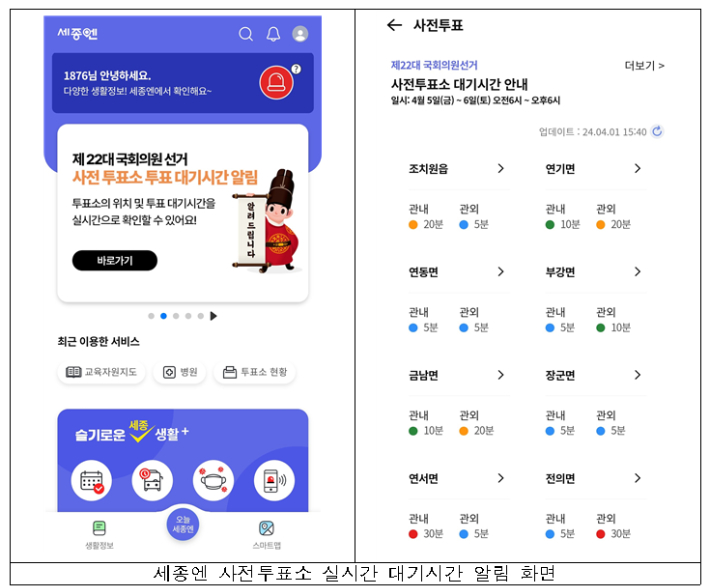
Task: Click 조치원읍 관내 orange status dot
Action: pos(413,225)
